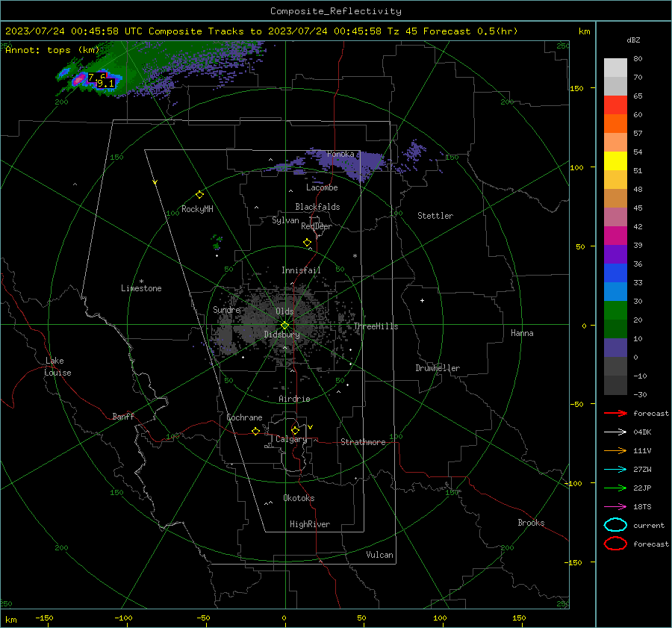The image size is (672, 628).
Task: Click the green 22JP track arrow
Action: [615, 488]
